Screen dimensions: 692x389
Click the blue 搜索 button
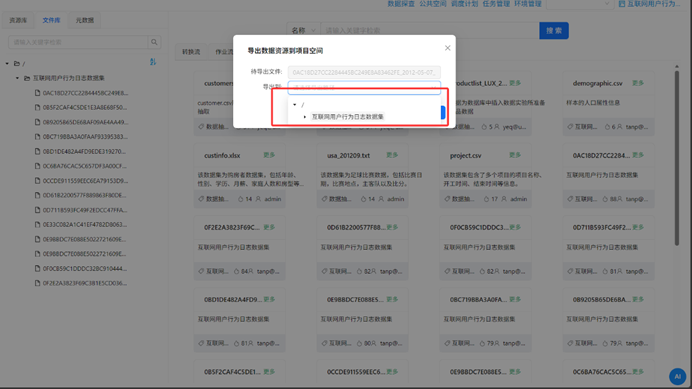tap(554, 30)
